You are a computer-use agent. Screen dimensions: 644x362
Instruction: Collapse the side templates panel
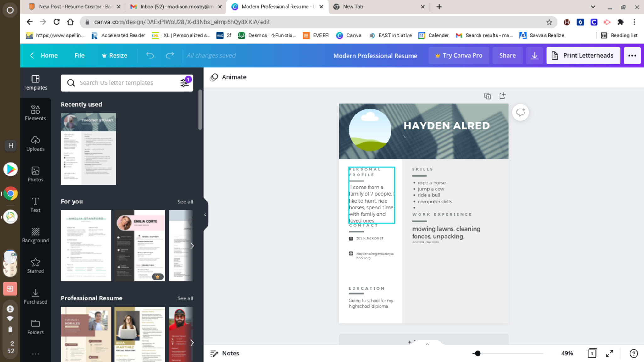pyautogui.click(x=205, y=215)
